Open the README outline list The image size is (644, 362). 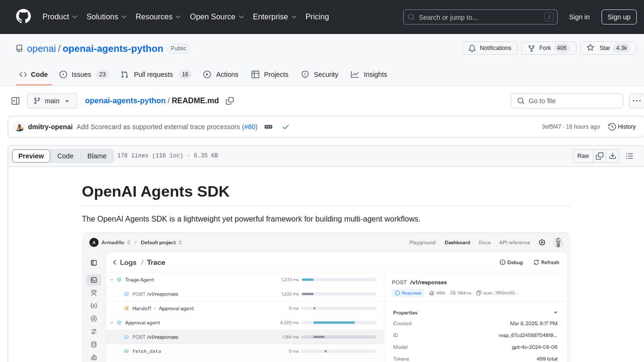[629, 156]
